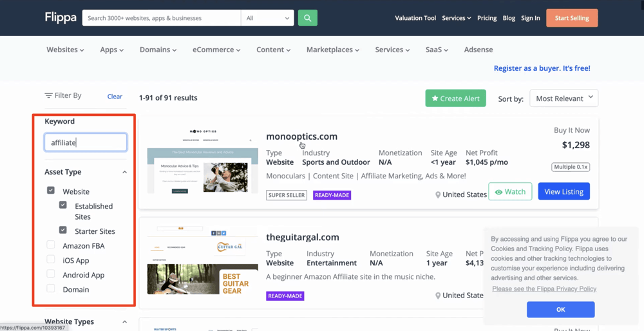Click the Watch eye button on monooptics.com

(510, 192)
